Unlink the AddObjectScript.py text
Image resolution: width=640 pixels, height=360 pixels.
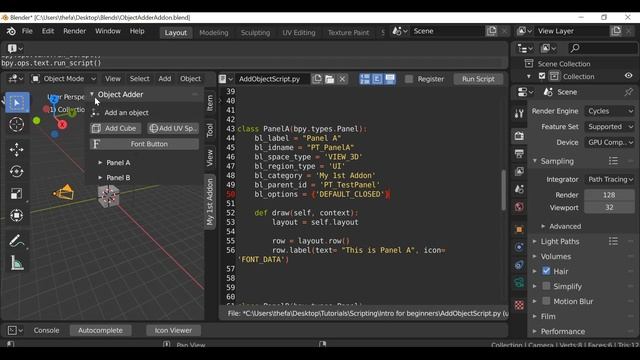coord(342,79)
